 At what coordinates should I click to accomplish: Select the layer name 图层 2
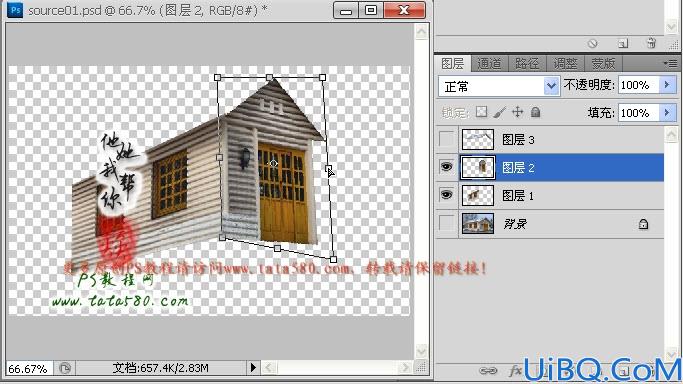pos(518,168)
